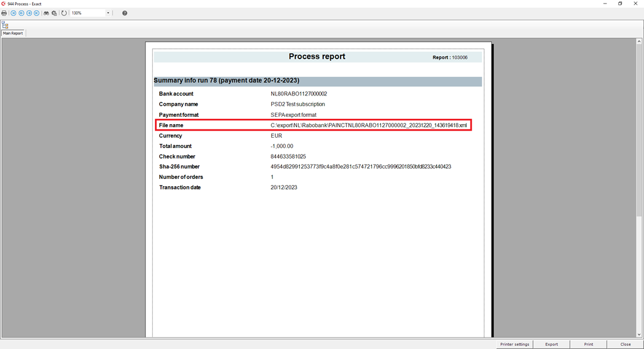The image size is (644, 349).
Task: Jump to last page of report
Action: (x=36, y=13)
